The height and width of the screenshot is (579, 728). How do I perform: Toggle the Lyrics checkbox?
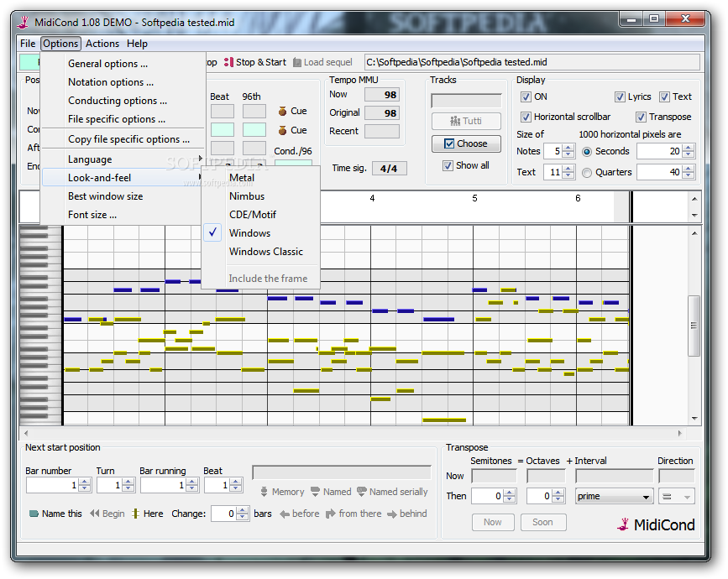620,97
